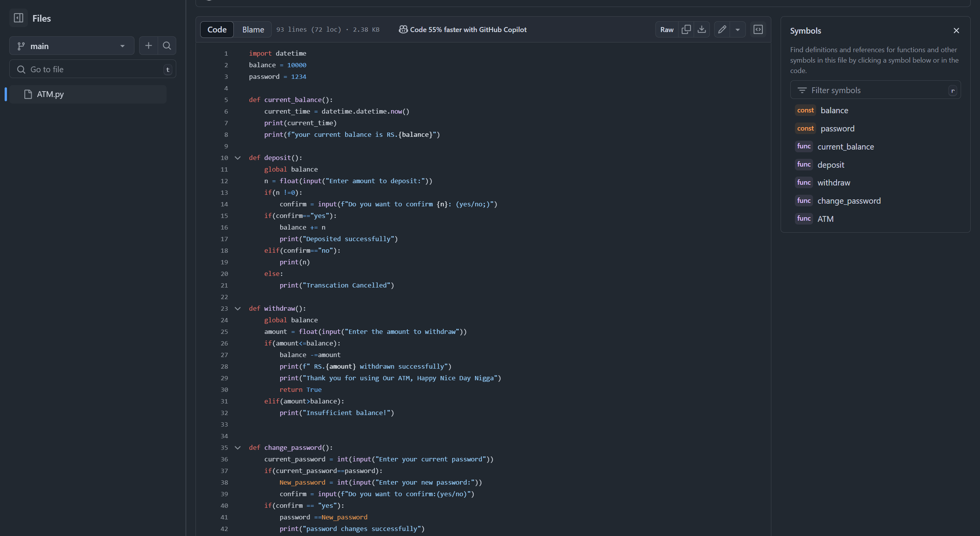This screenshot has width=980, height=536.
Task: Focus the Filter symbols field
Action: pyautogui.click(x=876, y=90)
